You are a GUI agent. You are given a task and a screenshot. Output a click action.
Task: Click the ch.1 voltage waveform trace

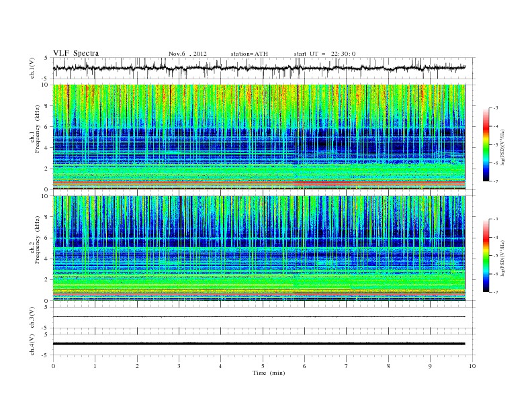pos(259,68)
